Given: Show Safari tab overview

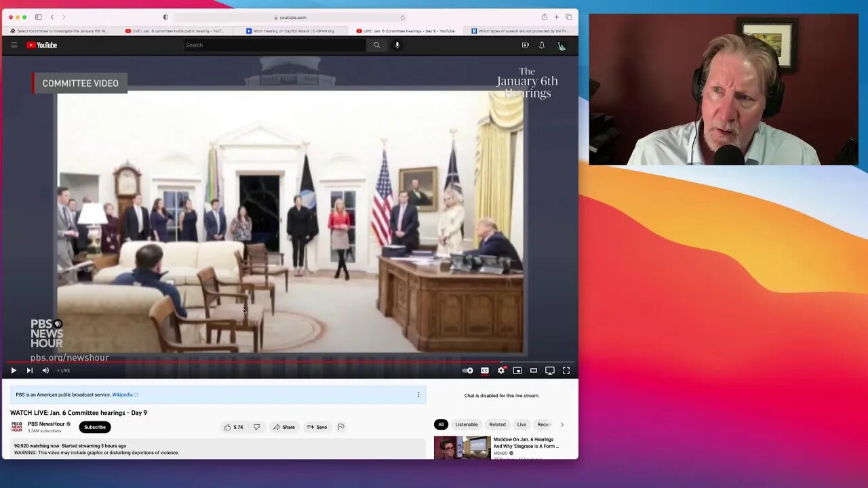Looking at the screenshot, I should tap(569, 17).
